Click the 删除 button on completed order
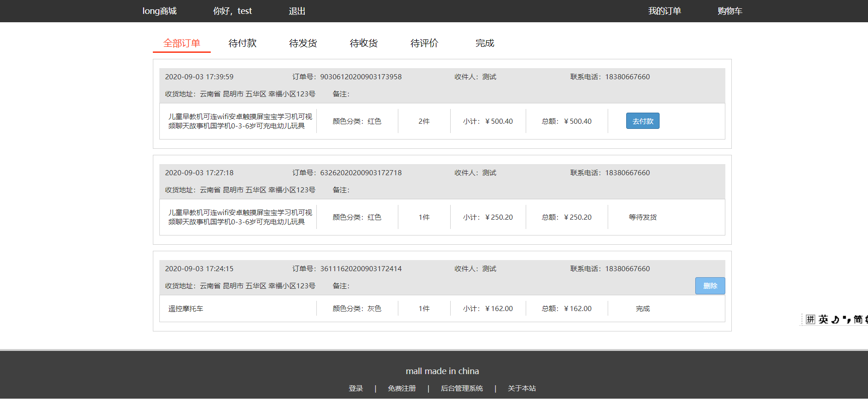The width and height of the screenshot is (868, 407). coord(710,286)
